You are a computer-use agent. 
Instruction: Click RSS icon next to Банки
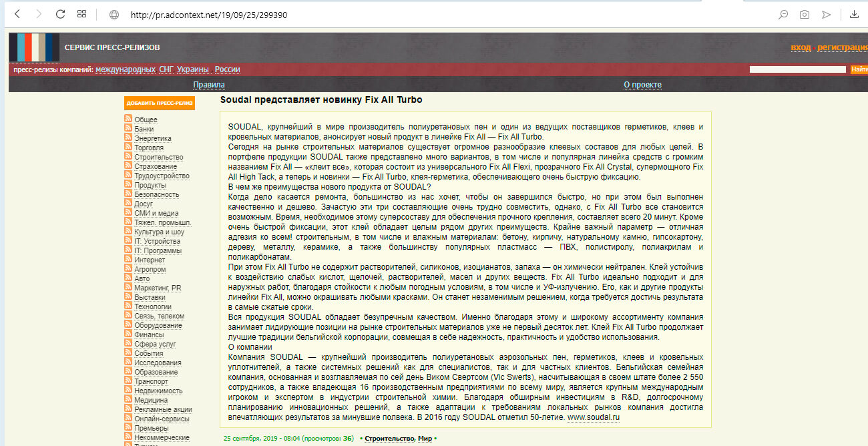[128, 129]
